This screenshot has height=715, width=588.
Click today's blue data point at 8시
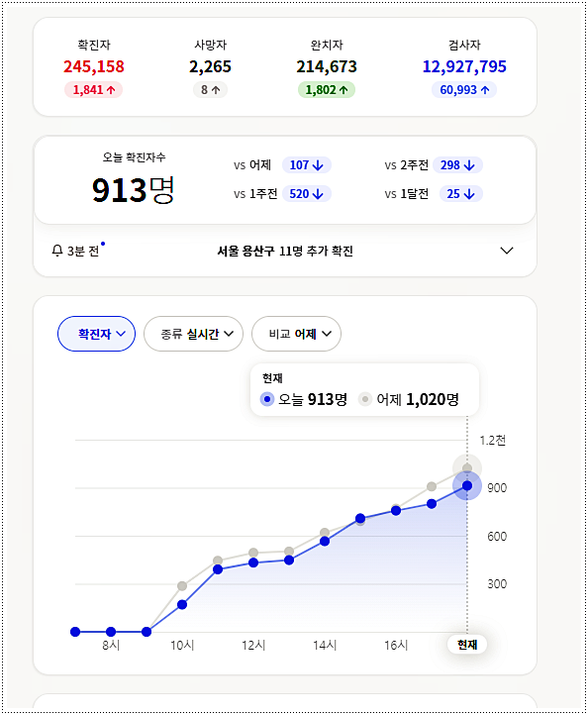point(111,632)
